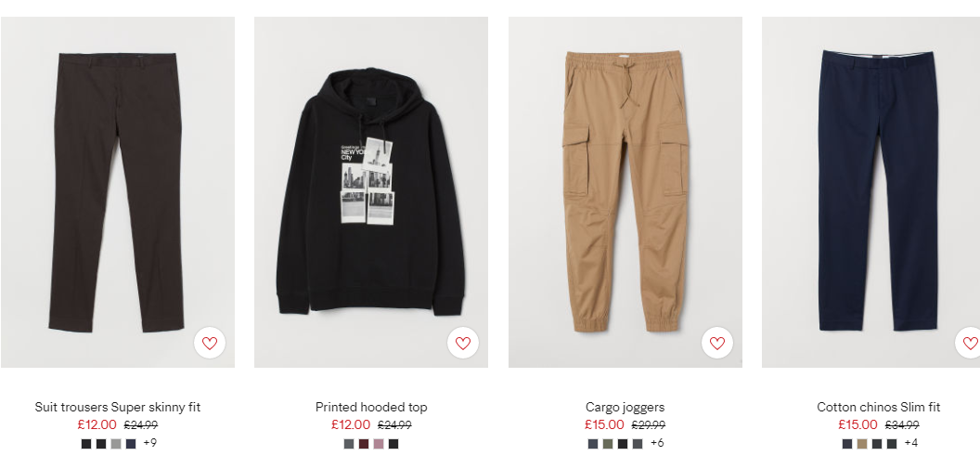Screen dimensions: 980x469
Task: Select beige swatch under Cotton chinos
Action: [862, 444]
